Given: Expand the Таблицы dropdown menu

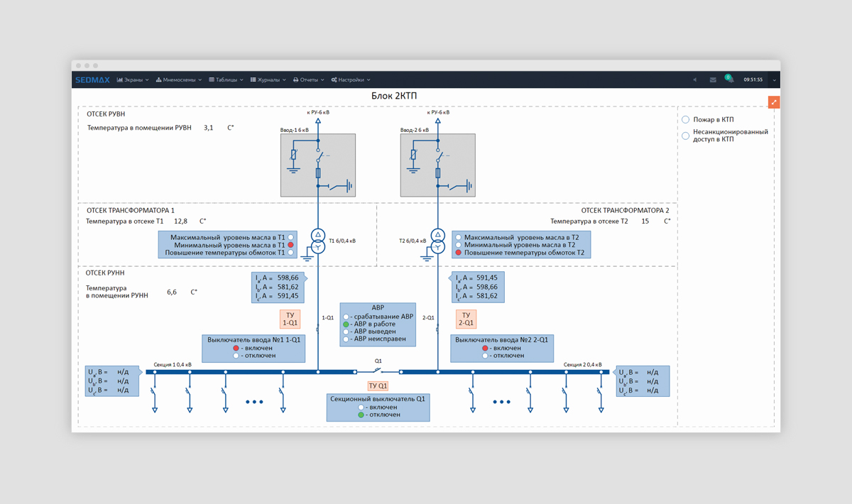Looking at the screenshot, I should pyautogui.click(x=226, y=80).
